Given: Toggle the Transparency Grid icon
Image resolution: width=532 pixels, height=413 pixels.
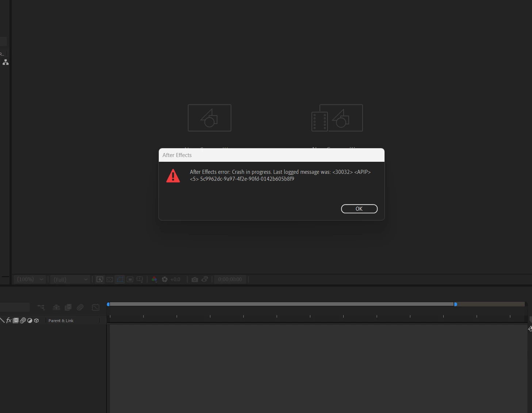Looking at the screenshot, I should pyautogui.click(x=110, y=279).
